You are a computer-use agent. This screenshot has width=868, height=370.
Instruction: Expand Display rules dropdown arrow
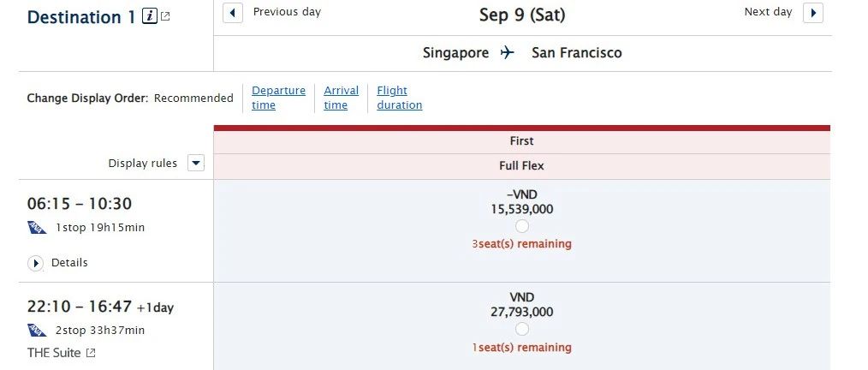pyautogui.click(x=196, y=164)
